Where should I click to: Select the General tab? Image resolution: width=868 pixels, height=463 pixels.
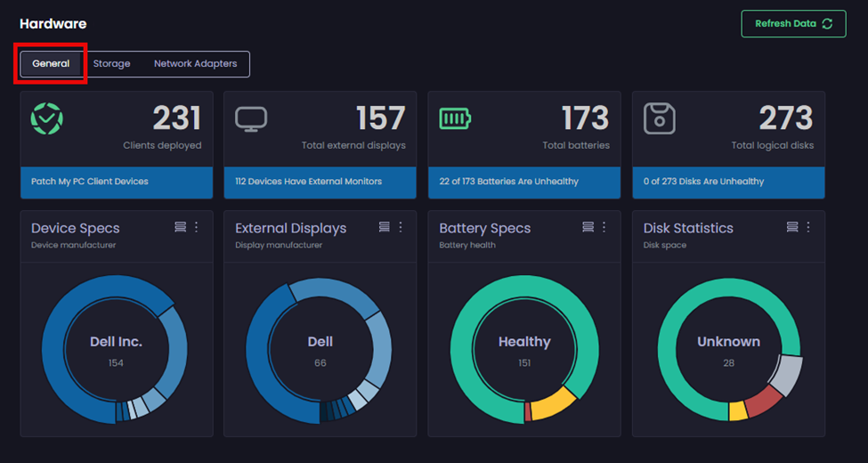coord(51,64)
